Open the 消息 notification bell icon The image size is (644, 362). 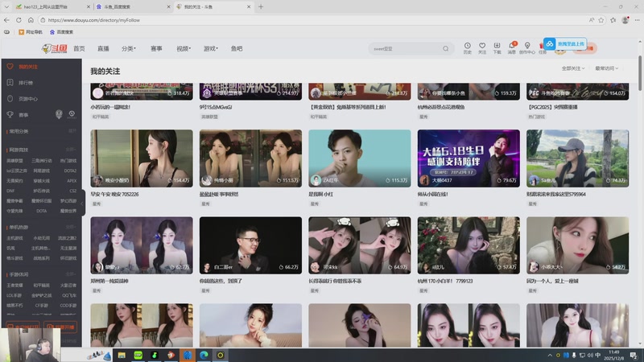point(512,47)
